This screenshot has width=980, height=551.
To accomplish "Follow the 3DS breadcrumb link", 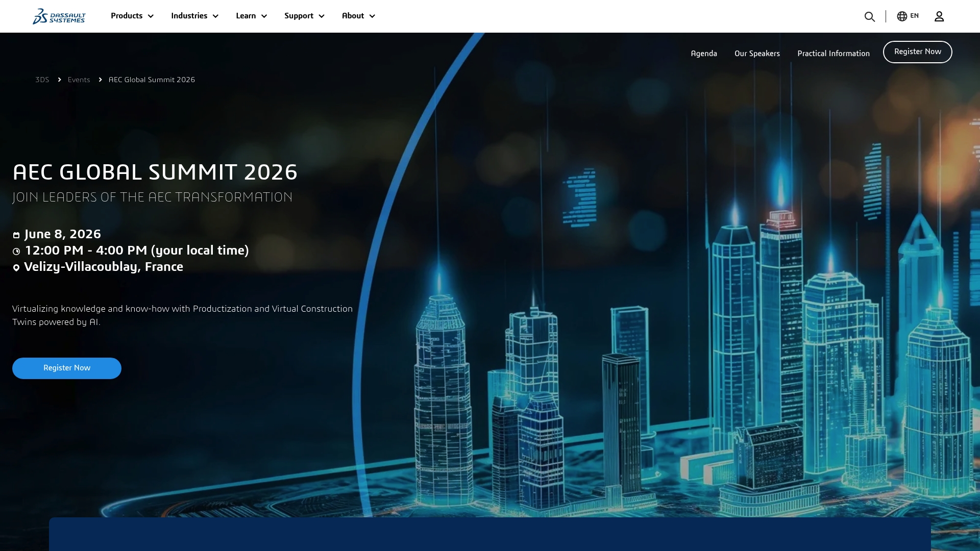I will (42, 80).
